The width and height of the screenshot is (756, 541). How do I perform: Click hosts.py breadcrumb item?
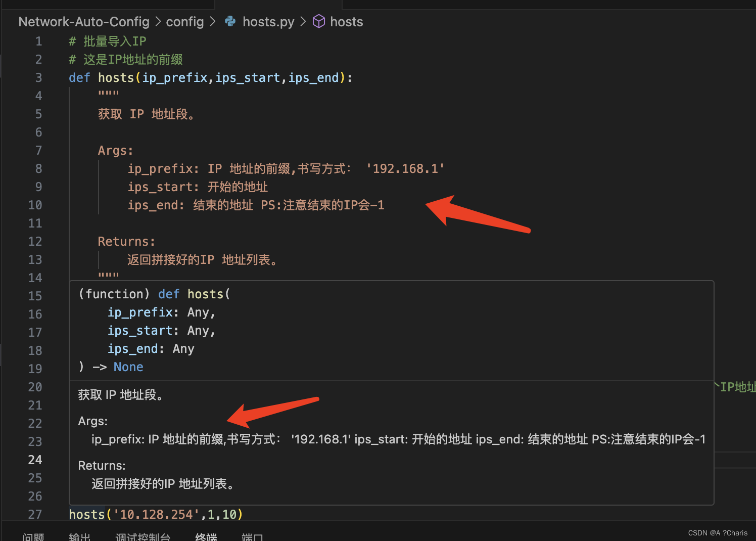point(268,22)
